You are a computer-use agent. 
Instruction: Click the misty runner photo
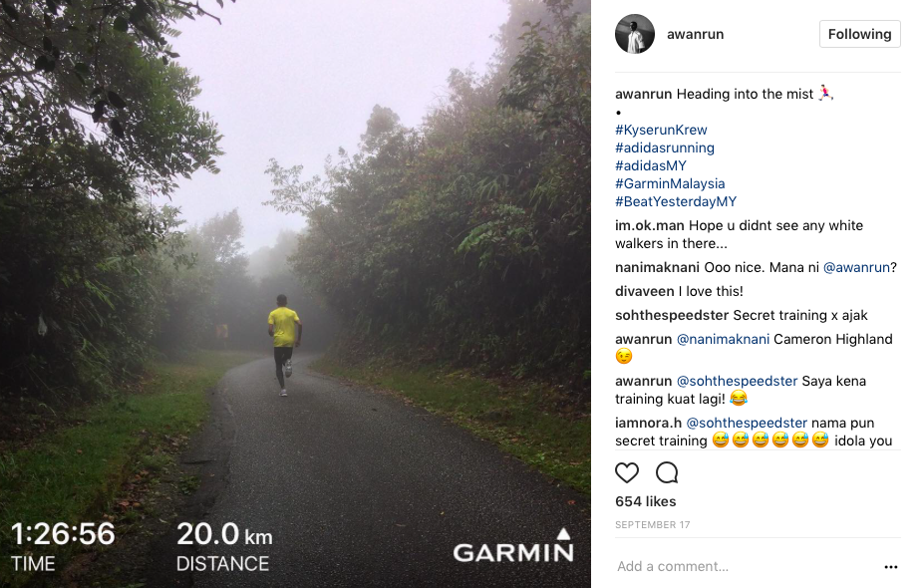[295, 294]
